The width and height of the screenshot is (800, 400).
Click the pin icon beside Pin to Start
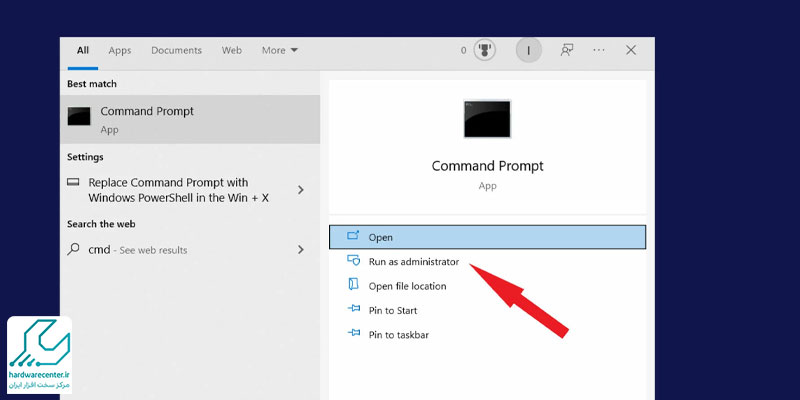coord(354,309)
